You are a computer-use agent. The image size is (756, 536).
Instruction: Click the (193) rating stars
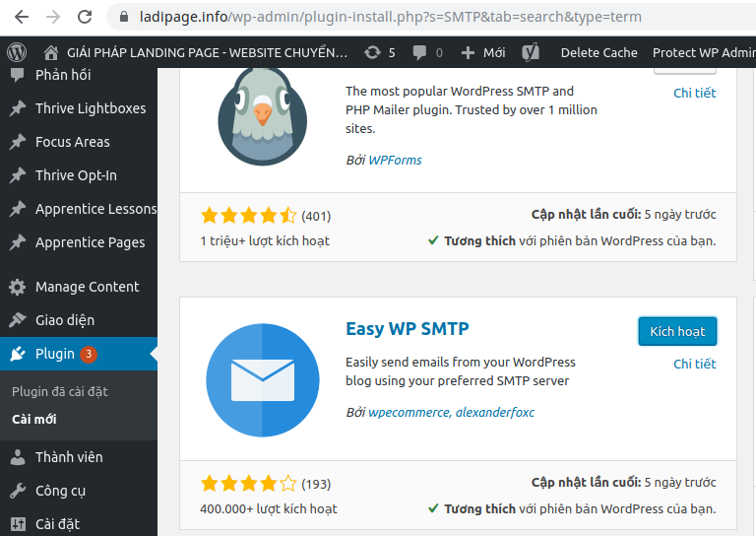(249, 484)
